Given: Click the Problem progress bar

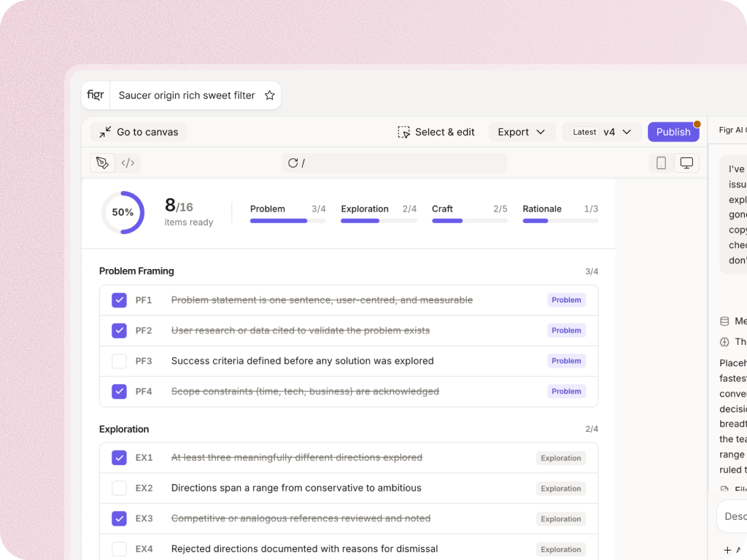Looking at the screenshot, I should click(x=287, y=221).
